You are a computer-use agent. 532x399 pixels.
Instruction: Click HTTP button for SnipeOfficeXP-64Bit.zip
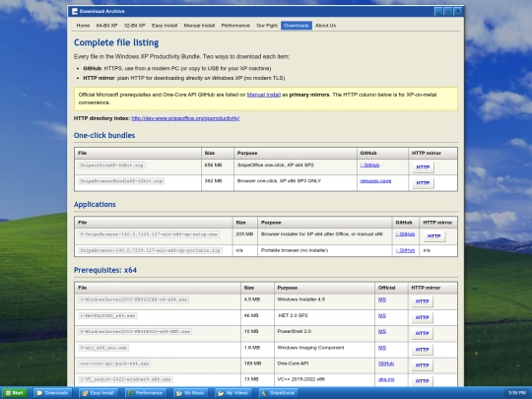(x=423, y=166)
